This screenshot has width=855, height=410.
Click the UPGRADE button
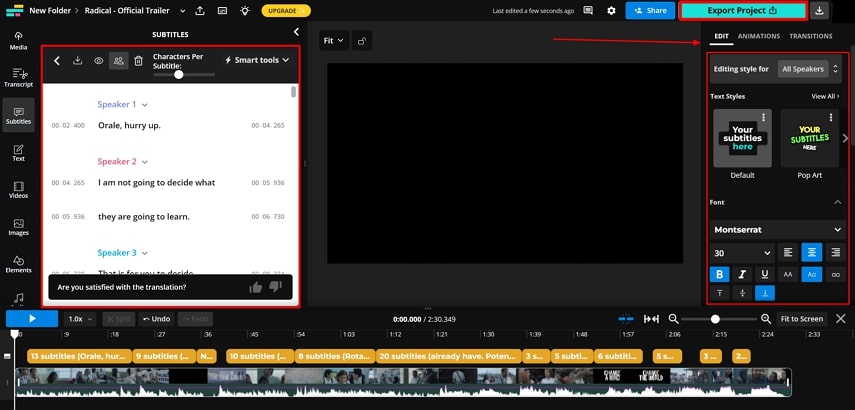pos(286,10)
